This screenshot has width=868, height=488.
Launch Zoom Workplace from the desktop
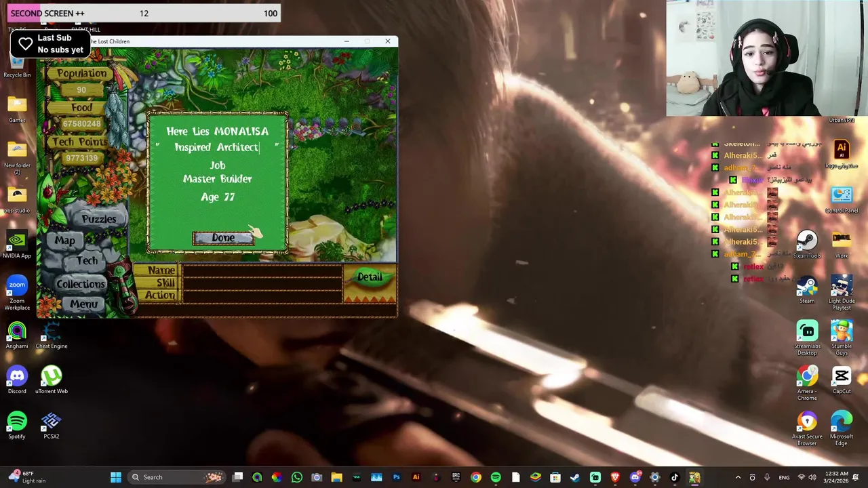(x=17, y=293)
